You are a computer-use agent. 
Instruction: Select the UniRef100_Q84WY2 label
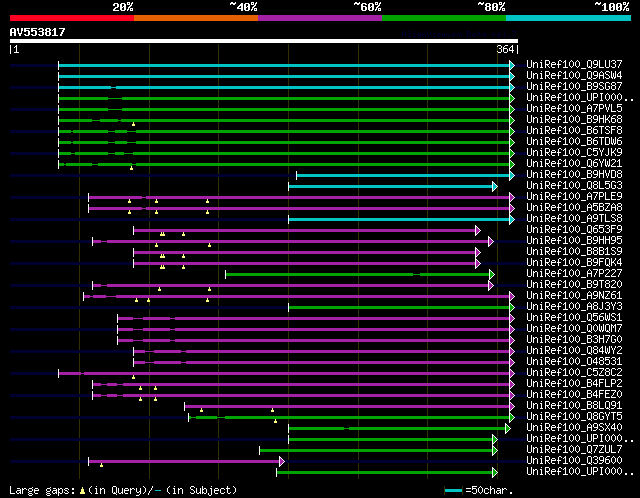(x=574, y=351)
